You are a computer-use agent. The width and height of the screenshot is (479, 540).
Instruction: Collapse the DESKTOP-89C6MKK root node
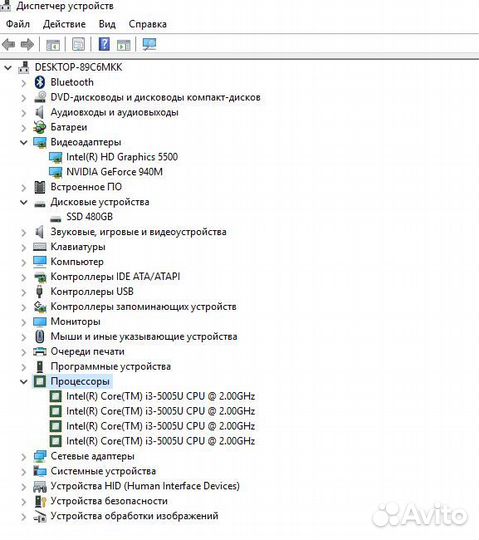pos(8,68)
